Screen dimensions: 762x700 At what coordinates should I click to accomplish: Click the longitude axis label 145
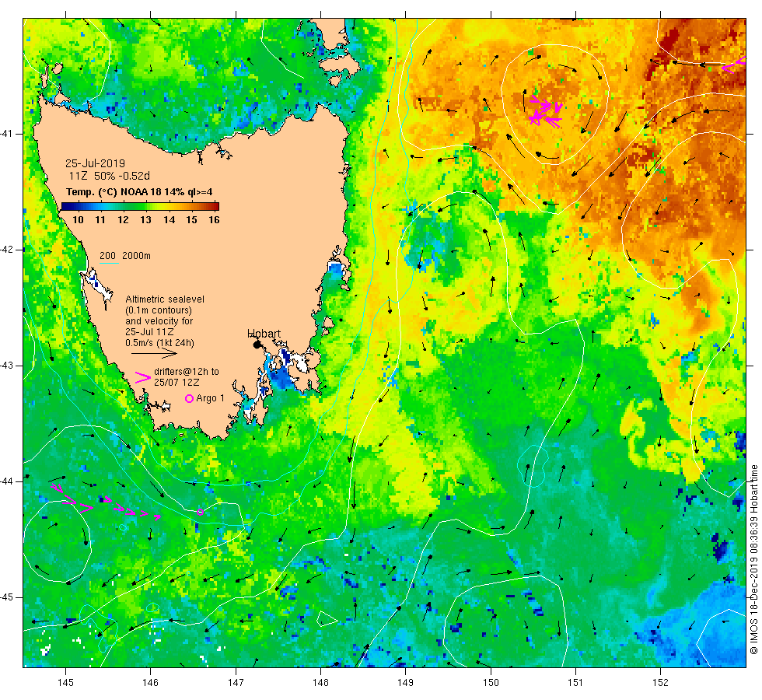tap(65, 683)
